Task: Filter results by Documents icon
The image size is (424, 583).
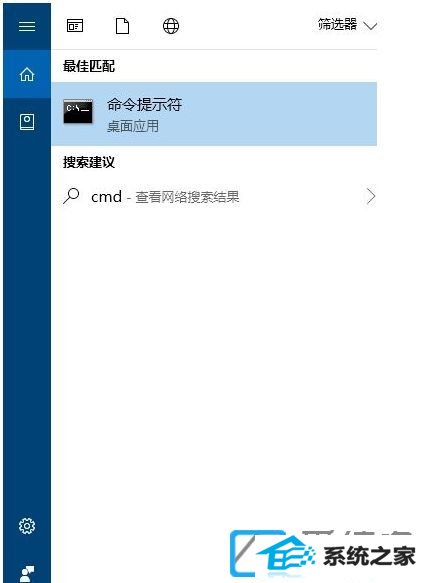Action: (x=122, y=26)
